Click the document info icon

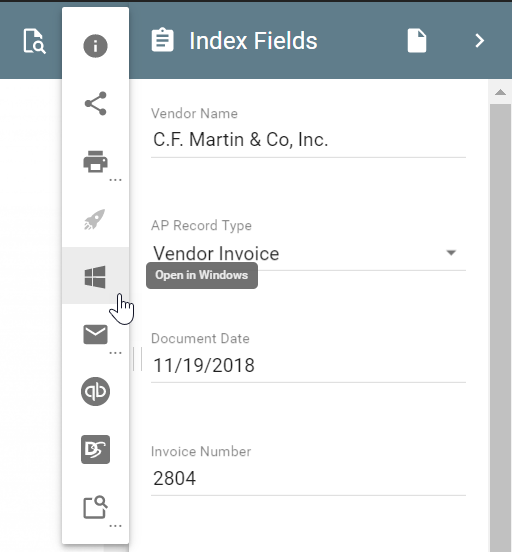95,46
